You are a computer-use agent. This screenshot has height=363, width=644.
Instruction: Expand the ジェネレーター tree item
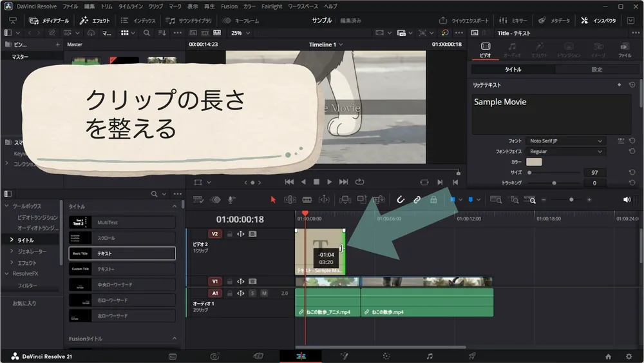(12, 251)
